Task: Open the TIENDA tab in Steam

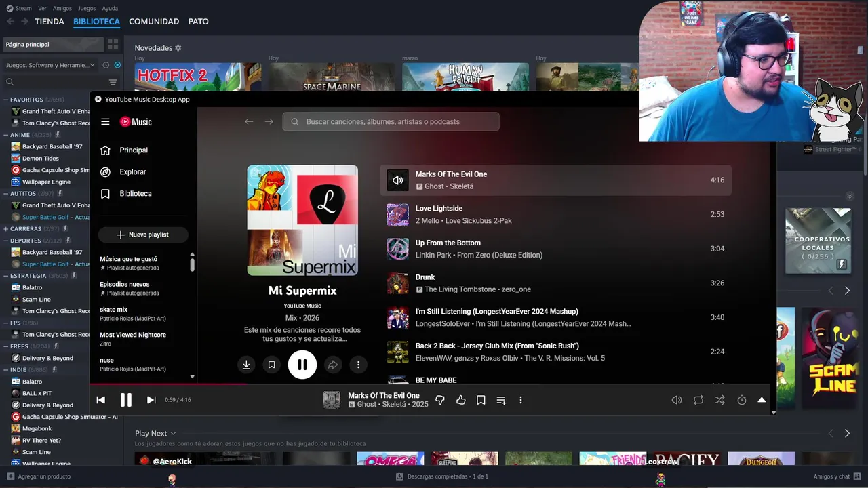Action: (50, 22)
